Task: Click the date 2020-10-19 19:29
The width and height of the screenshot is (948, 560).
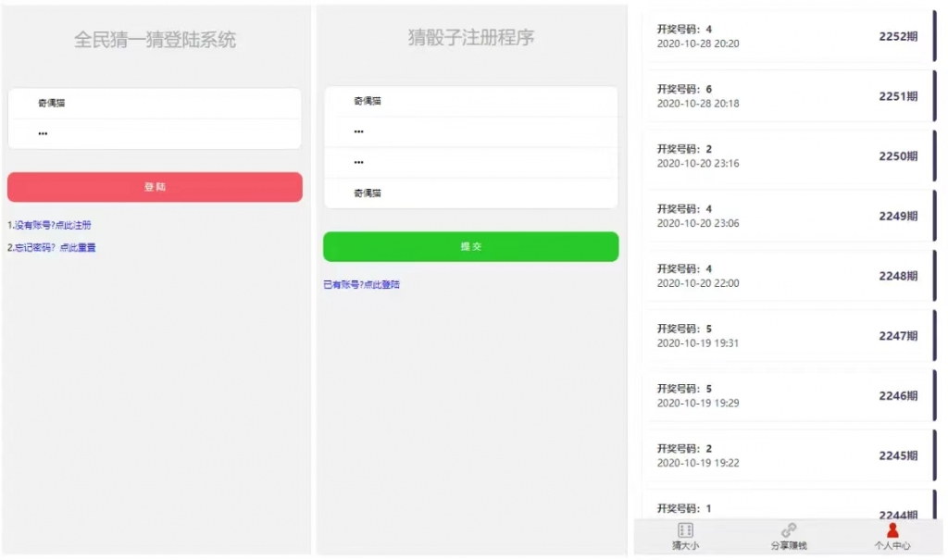Action: (x=698, y=403)
